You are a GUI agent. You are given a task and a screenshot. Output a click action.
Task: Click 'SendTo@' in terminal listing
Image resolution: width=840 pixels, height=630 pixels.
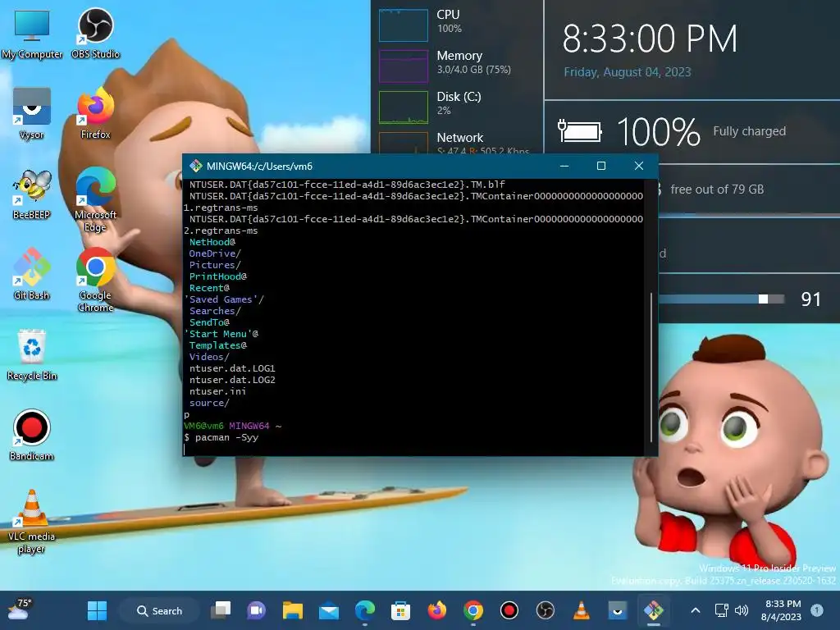(209, 322)
